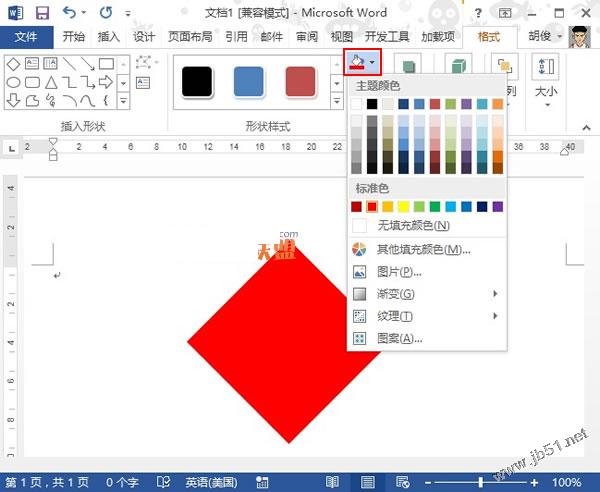
Task: Click the Draw Text Box icon
Action: click(143, 83)
